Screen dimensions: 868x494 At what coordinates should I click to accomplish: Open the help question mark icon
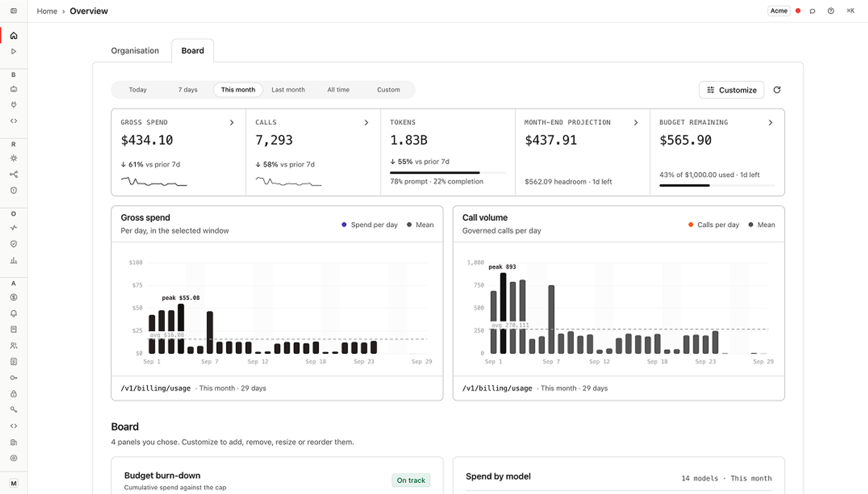[x=831, y=11]
